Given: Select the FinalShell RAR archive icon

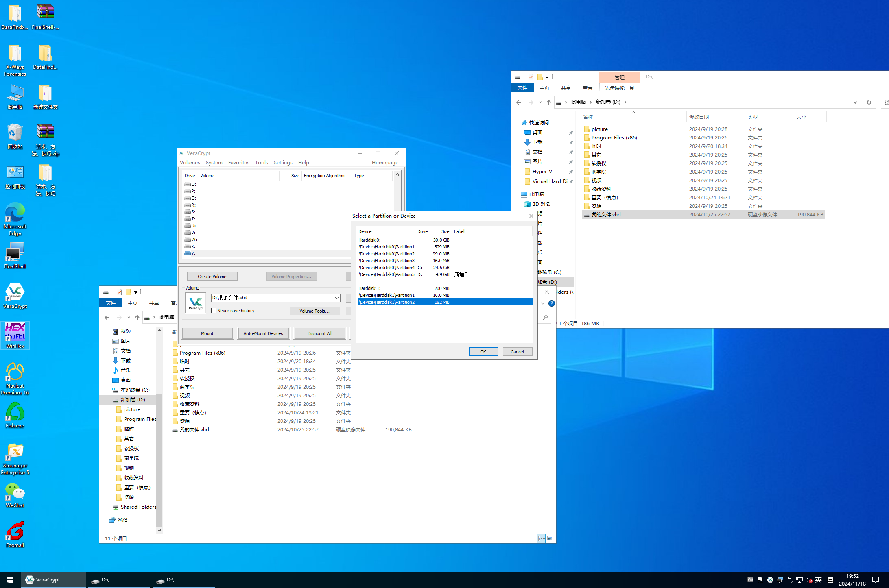Looking at the screenshot, I should [46, 17].
